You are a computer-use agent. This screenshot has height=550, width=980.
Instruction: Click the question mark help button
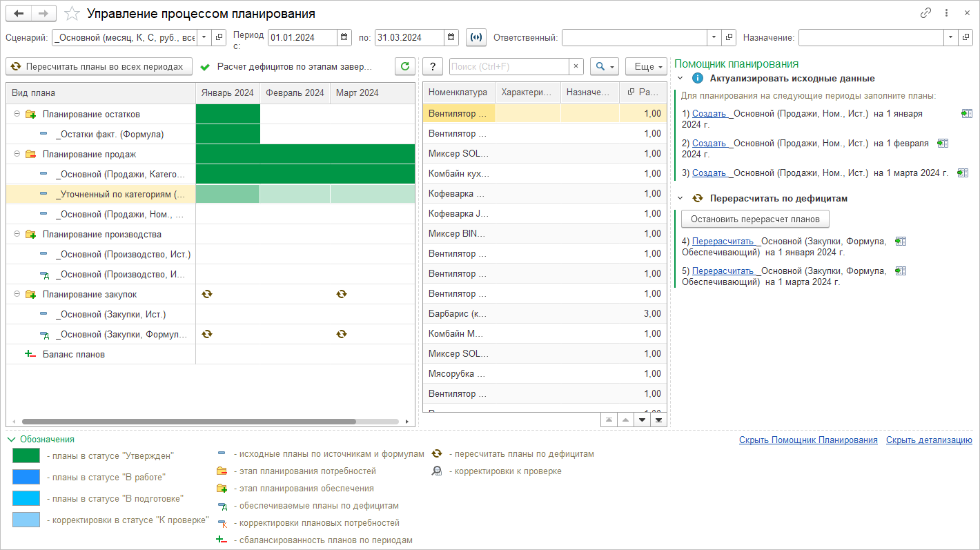tap(432, 66)
